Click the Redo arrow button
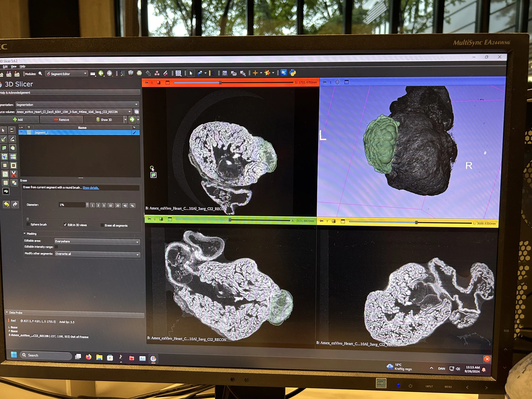The height and width of the screenshot is (399, 532). (15, 205)
